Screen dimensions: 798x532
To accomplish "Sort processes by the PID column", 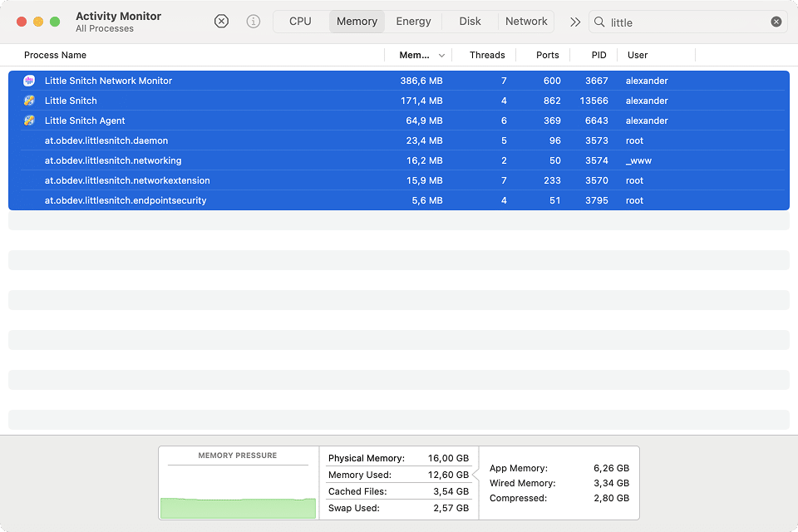I will coord(597,55).
